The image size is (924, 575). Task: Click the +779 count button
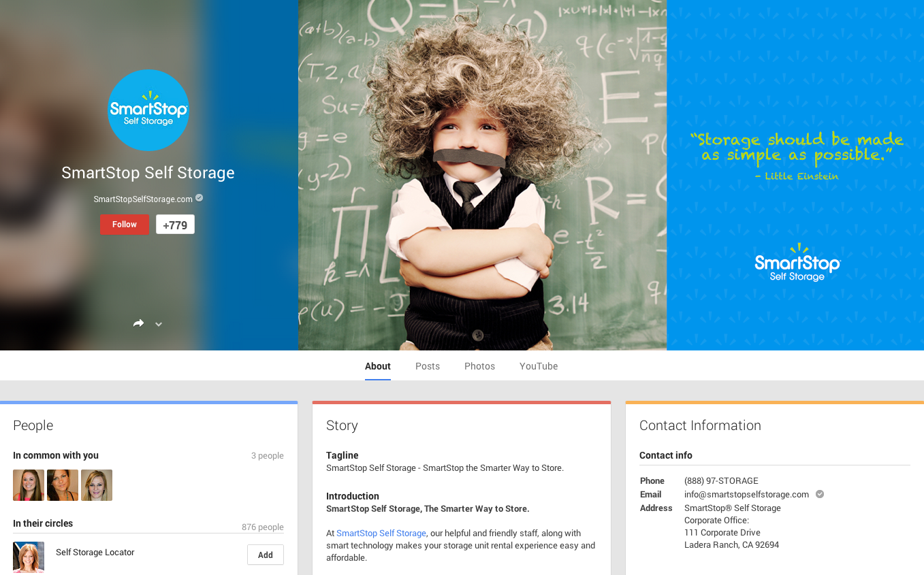[x=175, y=225]
